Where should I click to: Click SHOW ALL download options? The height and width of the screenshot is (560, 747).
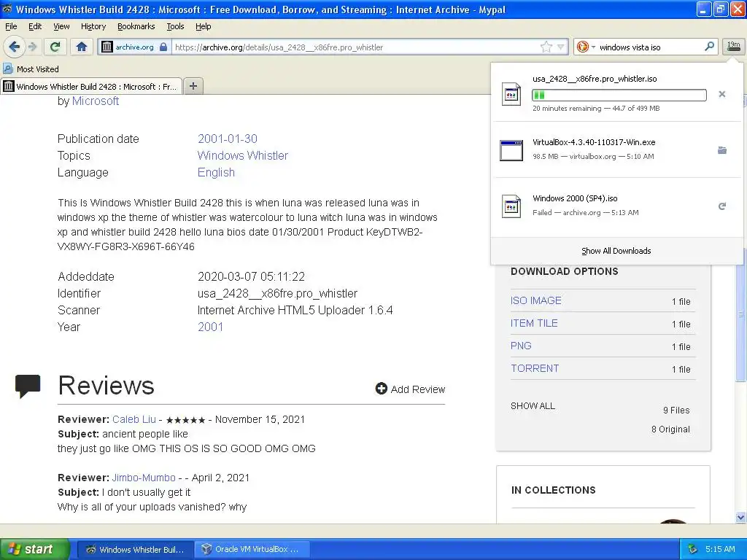click(533, 406)
